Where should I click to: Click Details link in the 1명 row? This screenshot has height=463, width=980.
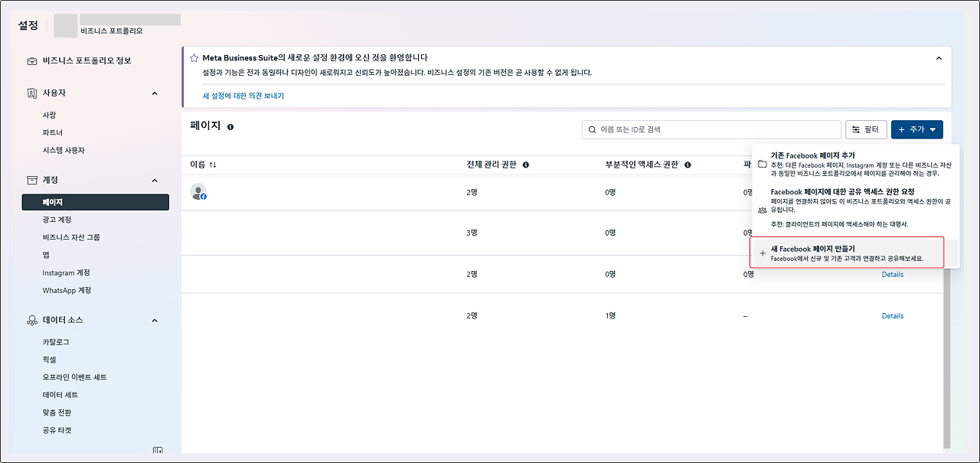pos(892,316)
